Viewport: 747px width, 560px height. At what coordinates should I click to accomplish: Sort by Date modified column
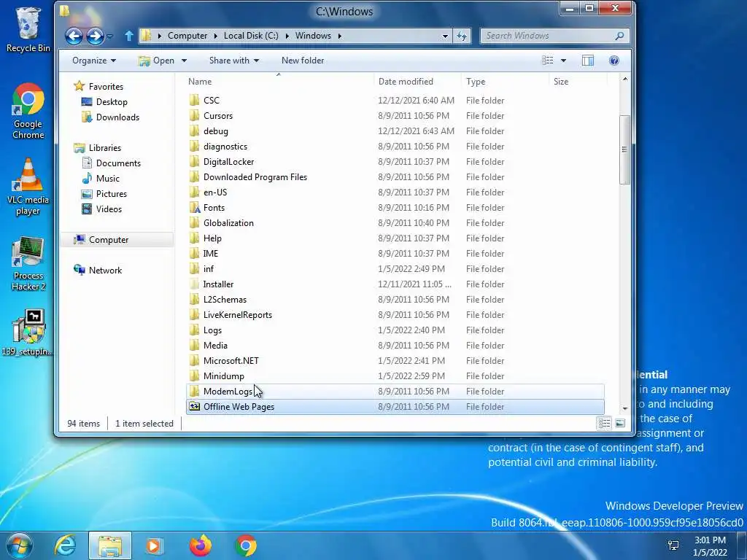pos(417,82)
